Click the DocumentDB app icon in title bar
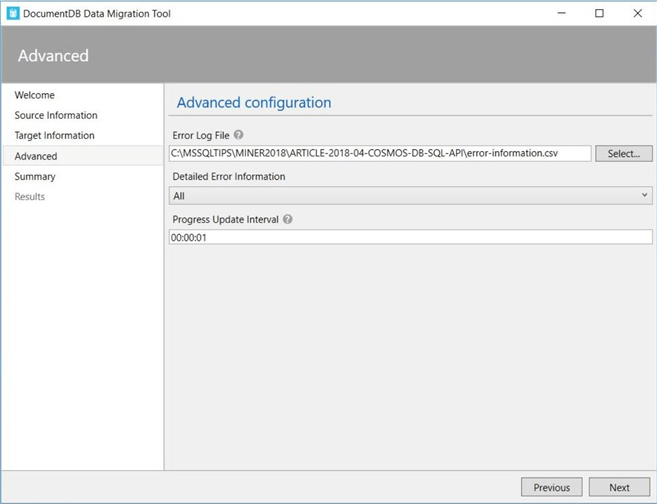The height and width of the screenshot is (504, 657). point(13,13)
